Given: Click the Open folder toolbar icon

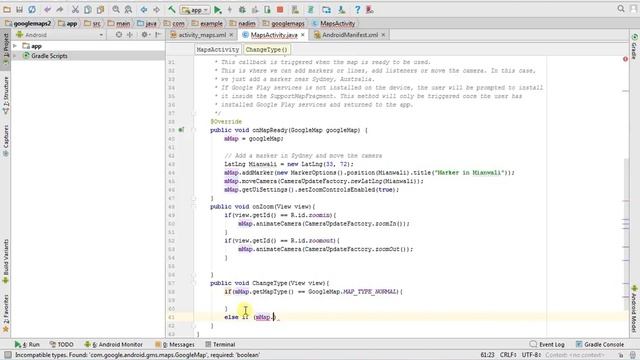Looking at the screenshot, I should click(x=7, y=9).
